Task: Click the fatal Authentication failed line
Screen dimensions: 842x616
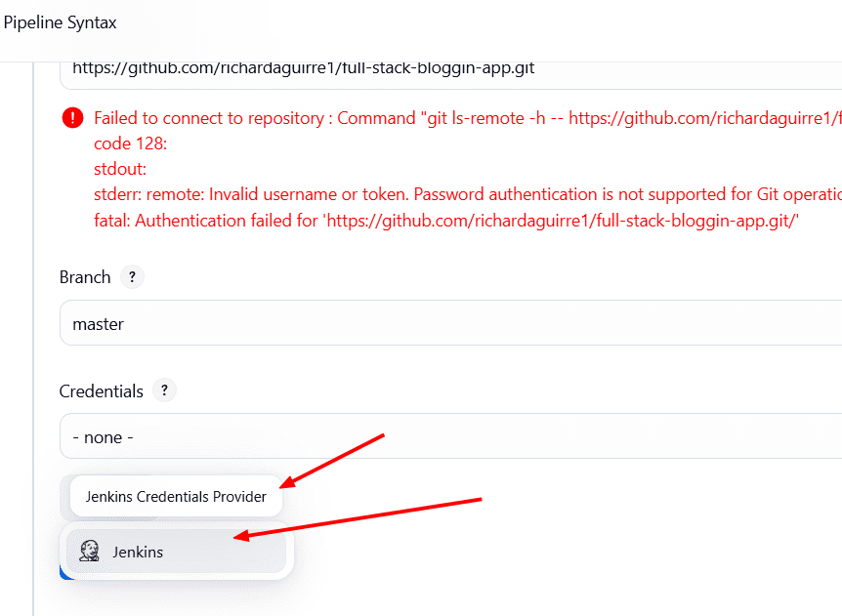Action: click(446, 221)
